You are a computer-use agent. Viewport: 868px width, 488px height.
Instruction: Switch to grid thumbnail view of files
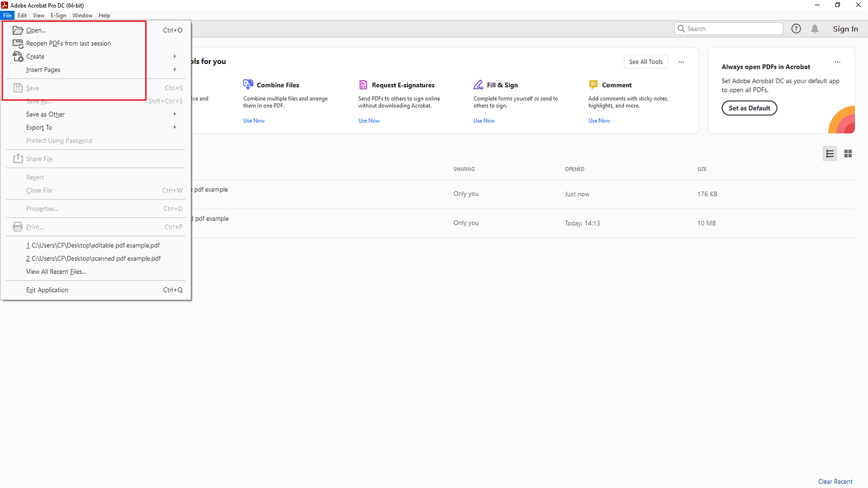(x=848, y=154)
